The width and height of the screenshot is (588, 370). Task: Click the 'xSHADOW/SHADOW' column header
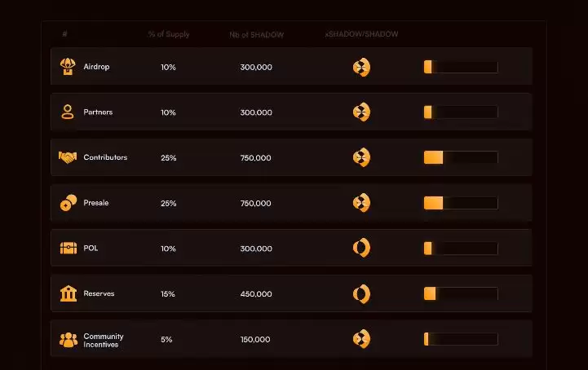pyautogui.click(x=361, y=34)
